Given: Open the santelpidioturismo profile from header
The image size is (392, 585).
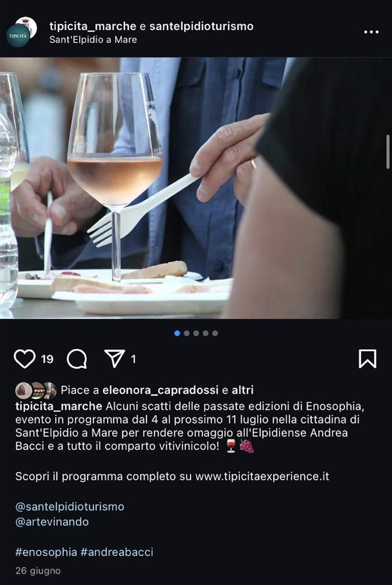Looking at the screenshot, I should [x=201, y=26].
